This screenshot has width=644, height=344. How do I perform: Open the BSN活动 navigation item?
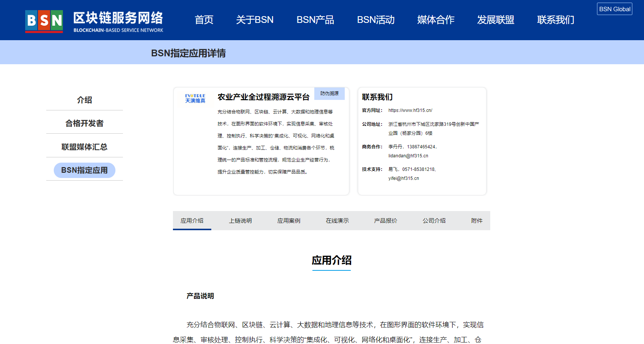click(x=376, y=20)
